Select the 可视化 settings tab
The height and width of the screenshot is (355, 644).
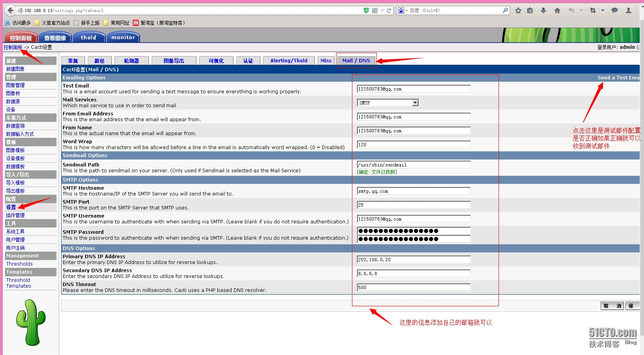coord(216,61)
